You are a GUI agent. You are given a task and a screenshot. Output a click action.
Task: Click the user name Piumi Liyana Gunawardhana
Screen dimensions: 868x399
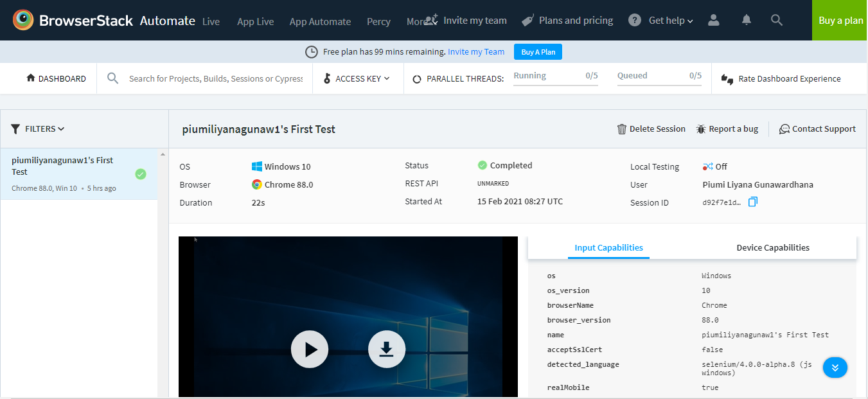[x=758, y=184]
